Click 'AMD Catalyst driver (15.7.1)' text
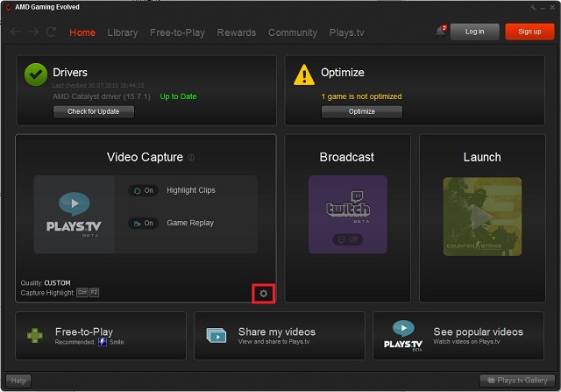The image size is (561, 392). point(102,96)
